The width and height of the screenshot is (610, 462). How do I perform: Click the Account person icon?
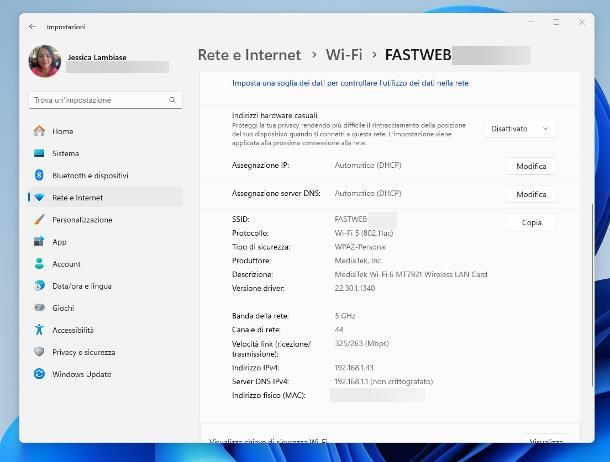(x=39, y=264)
